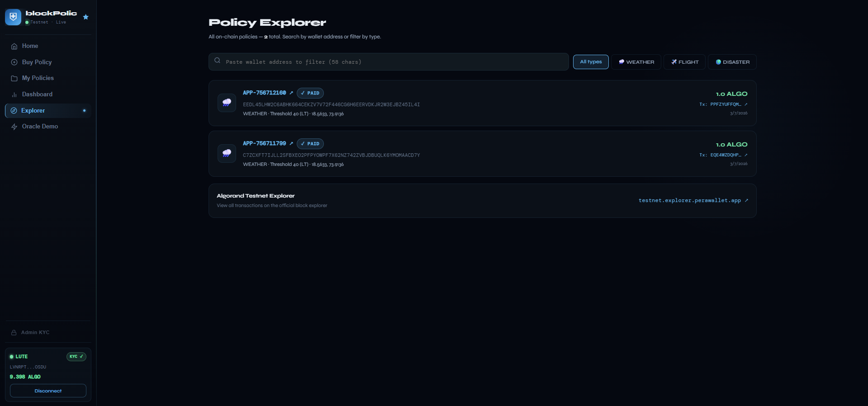Filter policies by DISASTER type
The height and width of the screenshot is (406, 868).
tap(732, 62)
